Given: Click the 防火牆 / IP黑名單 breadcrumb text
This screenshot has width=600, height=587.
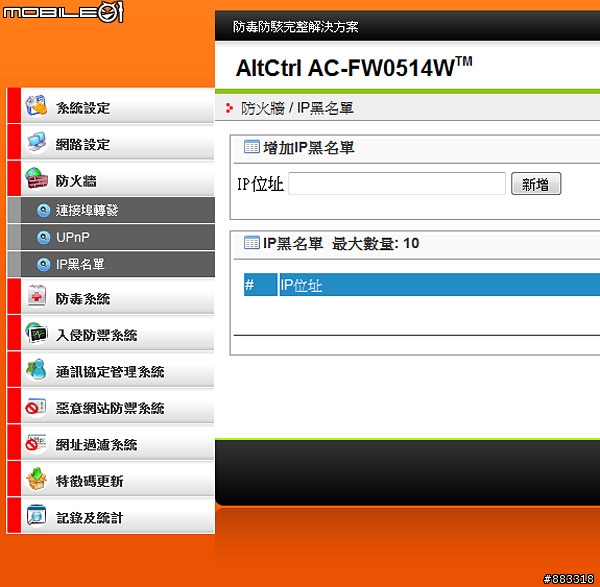Looking at the screenshot, I should [297, 108].
